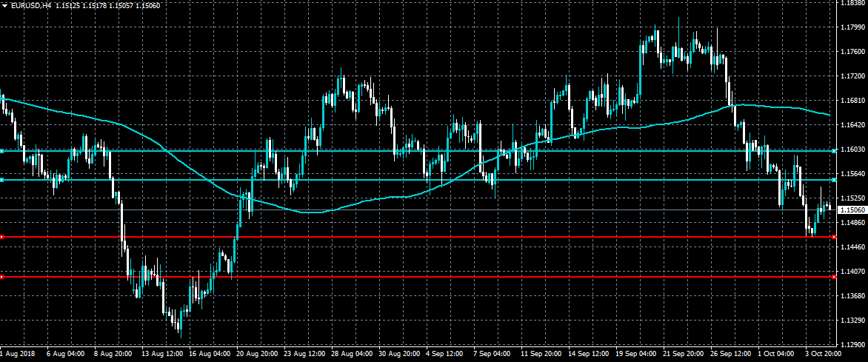Viewport: 868px width, 362px height.
Task: Click the close value 1.15060 in header
Action: click(x=149, y=5)
